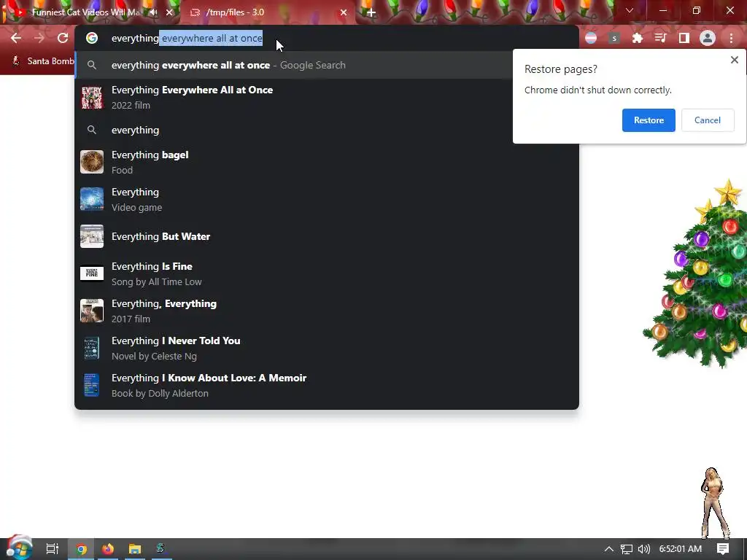Close the /tmp/files - 3.0 tab
The image size is (747, 560).
click(344, 12)
